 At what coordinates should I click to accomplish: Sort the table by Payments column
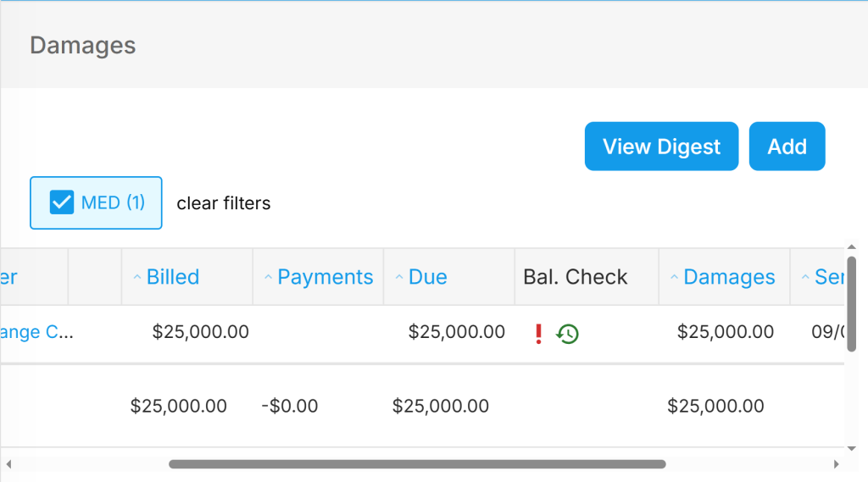coord(325,277)
